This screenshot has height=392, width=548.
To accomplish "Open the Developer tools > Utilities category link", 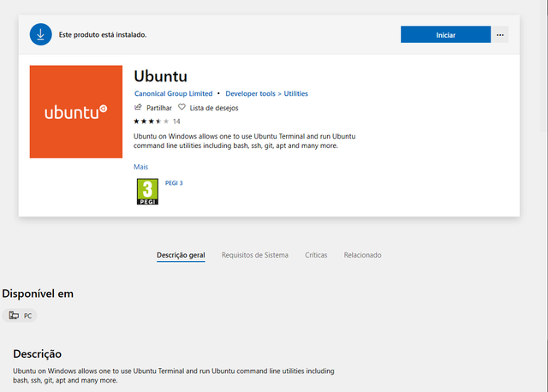I will pos(266,93).
